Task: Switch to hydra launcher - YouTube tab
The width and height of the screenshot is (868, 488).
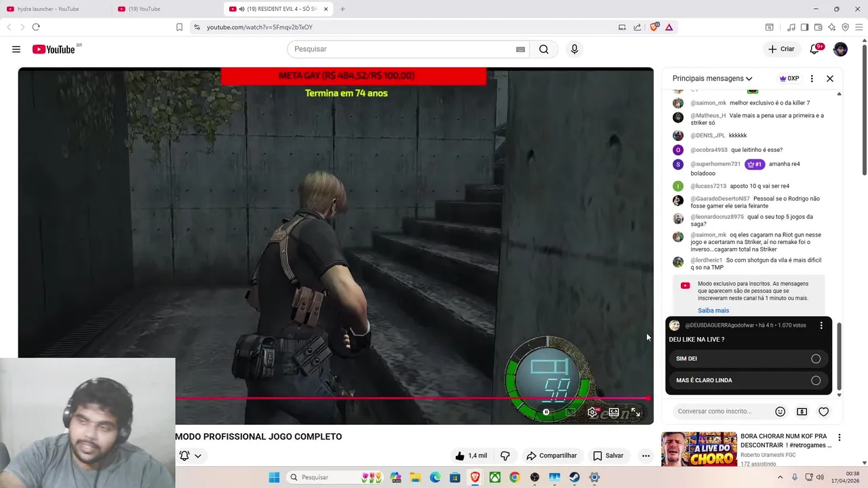Action: click(x=54, y=9)
